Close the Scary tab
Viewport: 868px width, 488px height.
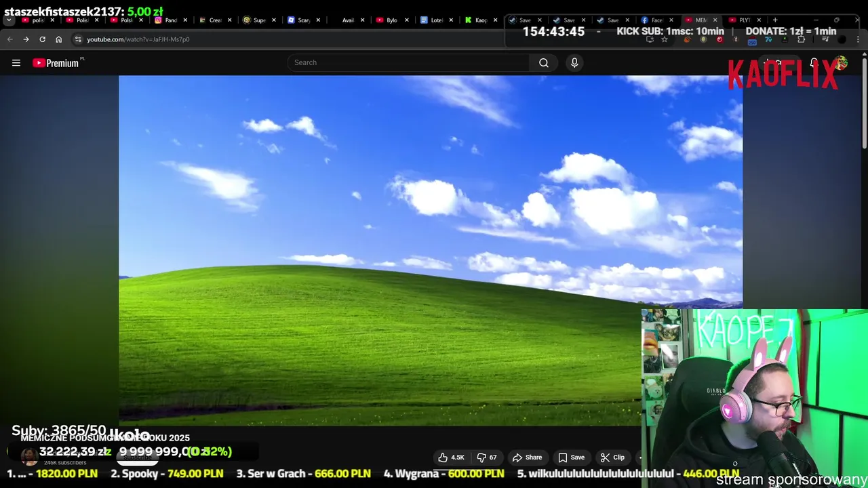tap(317, 20)
